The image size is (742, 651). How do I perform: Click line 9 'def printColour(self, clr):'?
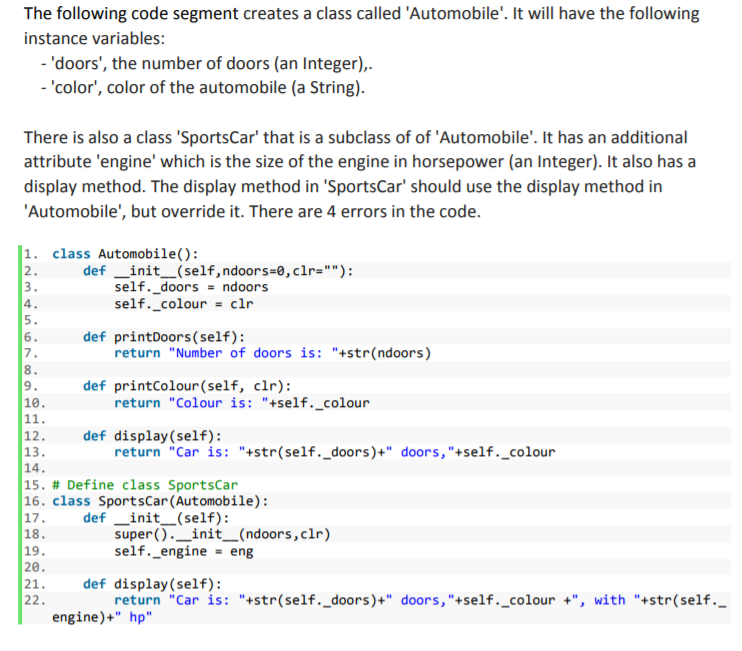[187, 386]
